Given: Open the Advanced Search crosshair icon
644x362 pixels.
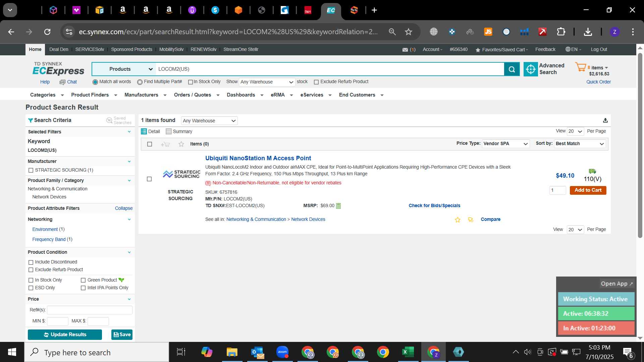Looking at the screenshot, I should point(531,69).
